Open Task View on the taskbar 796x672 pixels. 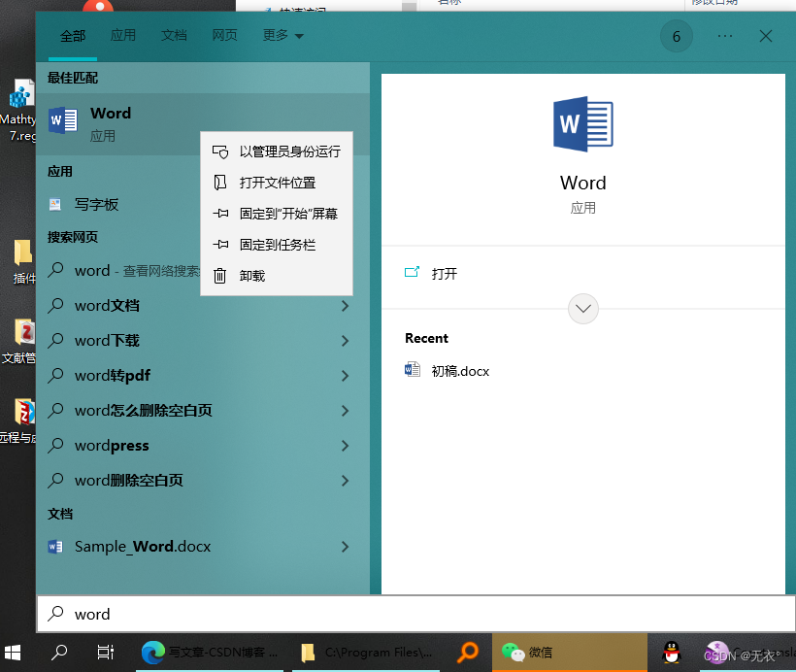coord(106,653)
